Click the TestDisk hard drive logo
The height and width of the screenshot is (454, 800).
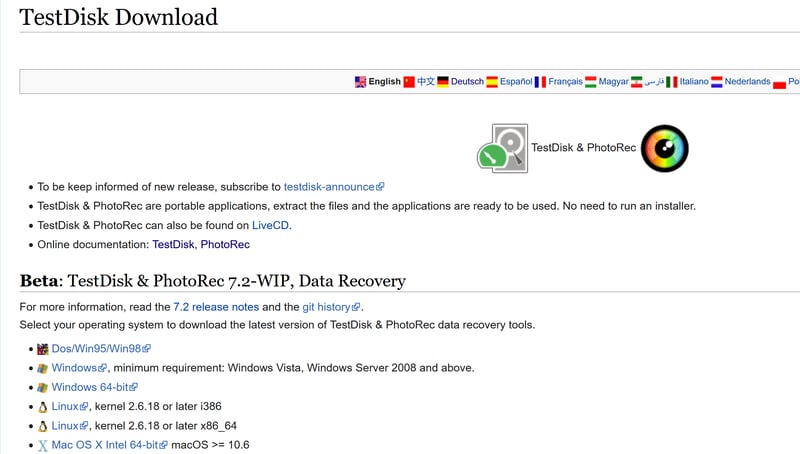tap(503, 148)
